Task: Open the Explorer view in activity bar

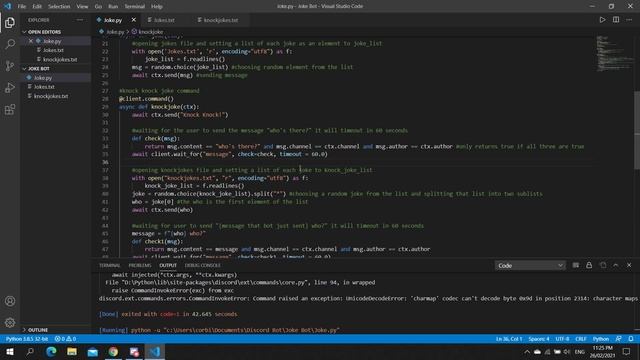Action: point(10,22)
